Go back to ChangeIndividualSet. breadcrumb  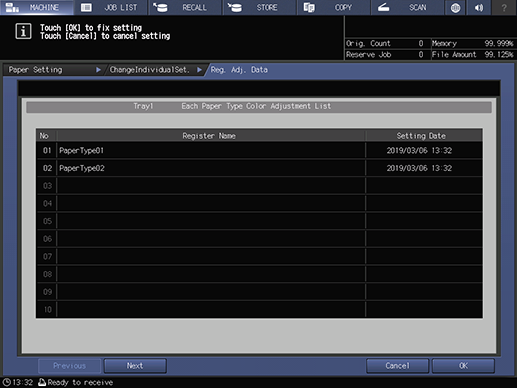point(154,70)
